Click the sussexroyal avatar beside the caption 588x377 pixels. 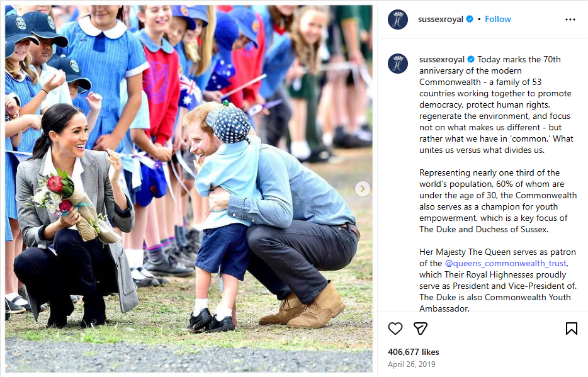pos(397,64)
